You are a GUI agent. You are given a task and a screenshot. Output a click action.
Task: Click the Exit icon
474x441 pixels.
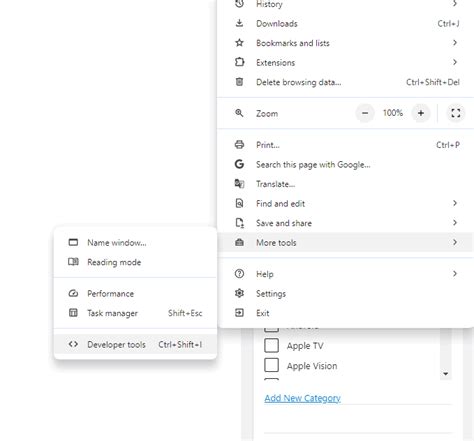239,313
